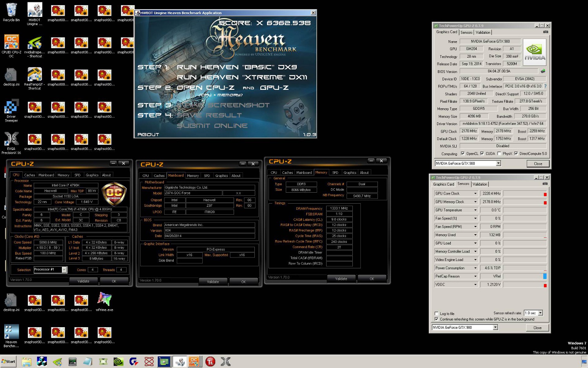Click the NVIDIA green logo taskbar icon

click(x=118, y=362)
